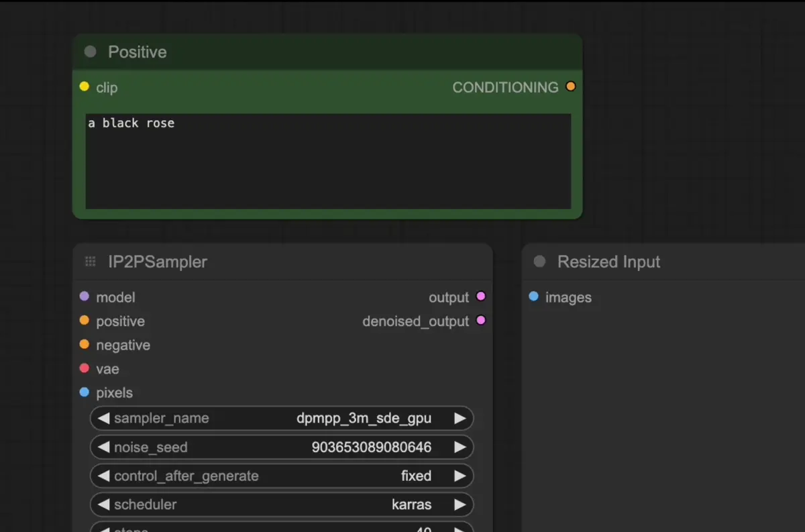Click the positive input socket on IP2PSampler

(84, 321)
